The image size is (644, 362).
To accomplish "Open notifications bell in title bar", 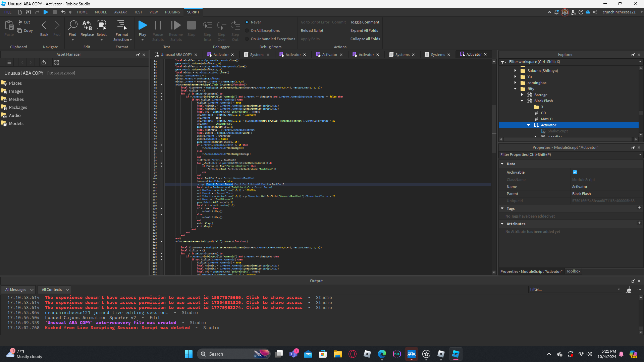I will point(556,12).
